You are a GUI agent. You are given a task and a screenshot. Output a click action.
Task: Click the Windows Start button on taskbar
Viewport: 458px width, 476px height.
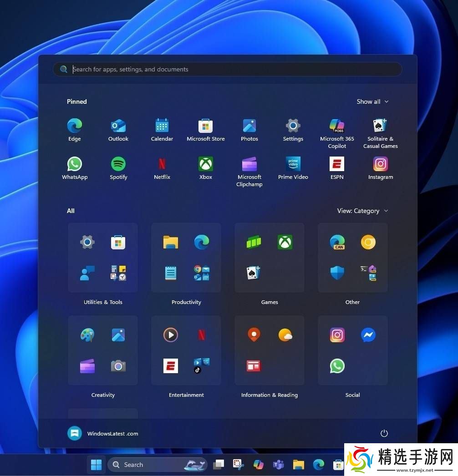coord(96,465)
